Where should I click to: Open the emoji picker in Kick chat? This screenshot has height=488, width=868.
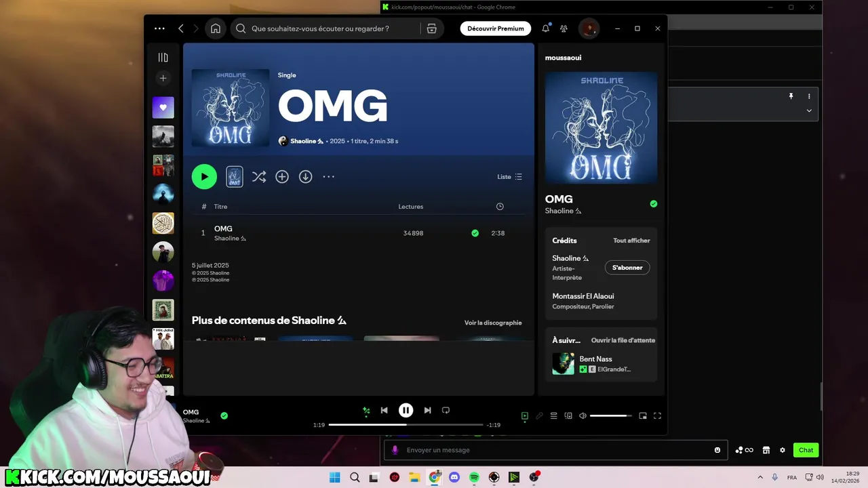point(717,450)
